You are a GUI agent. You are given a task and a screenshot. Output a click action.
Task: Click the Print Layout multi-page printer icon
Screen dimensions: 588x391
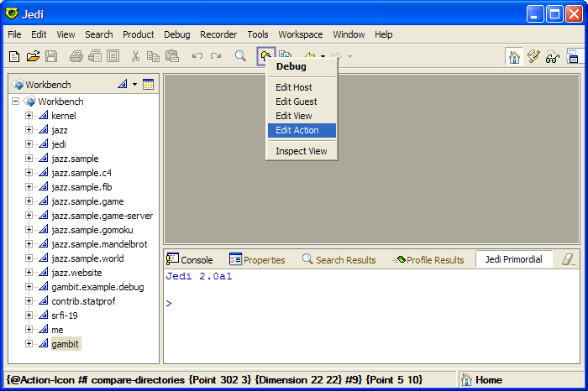95,56
